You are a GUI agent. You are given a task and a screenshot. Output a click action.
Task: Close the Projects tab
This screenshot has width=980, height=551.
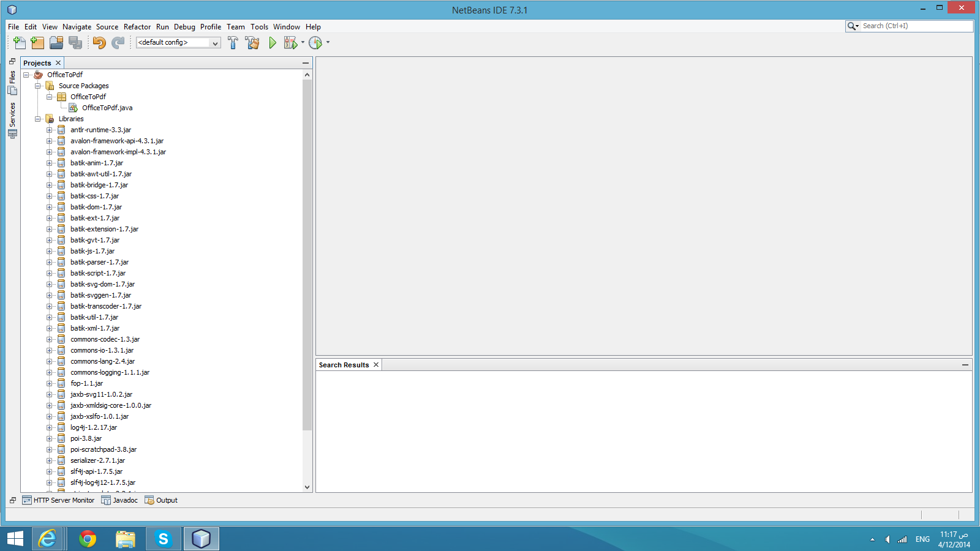tap(58, 63)
